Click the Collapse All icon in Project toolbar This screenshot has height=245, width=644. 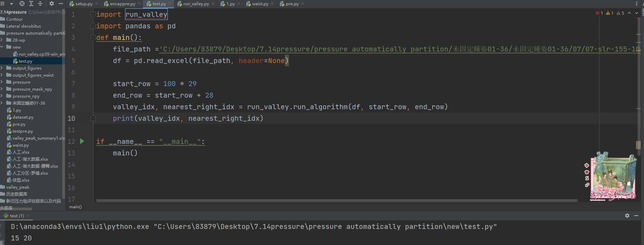click(x=40, y=3)
